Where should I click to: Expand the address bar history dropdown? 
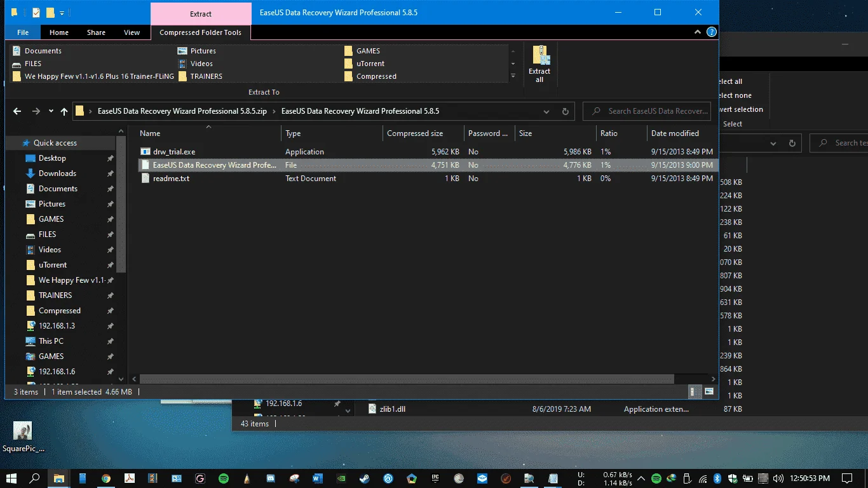[x=546, y=111]
